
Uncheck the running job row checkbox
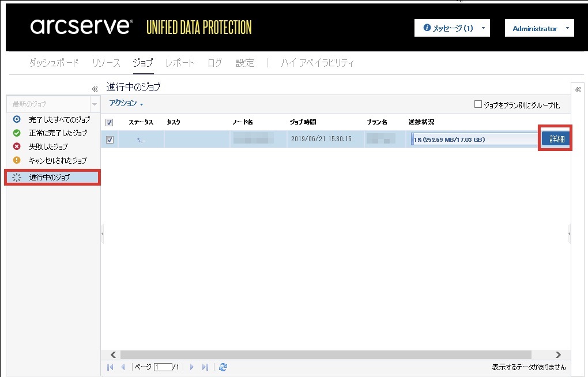110,140
